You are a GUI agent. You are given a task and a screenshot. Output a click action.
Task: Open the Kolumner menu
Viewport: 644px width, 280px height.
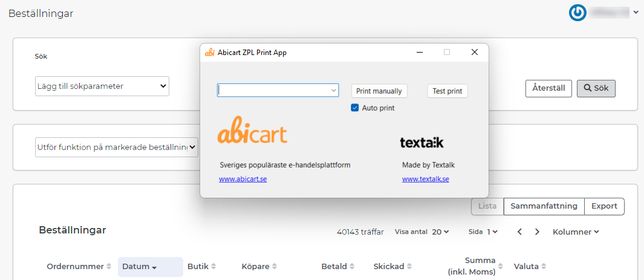point(576,232)
